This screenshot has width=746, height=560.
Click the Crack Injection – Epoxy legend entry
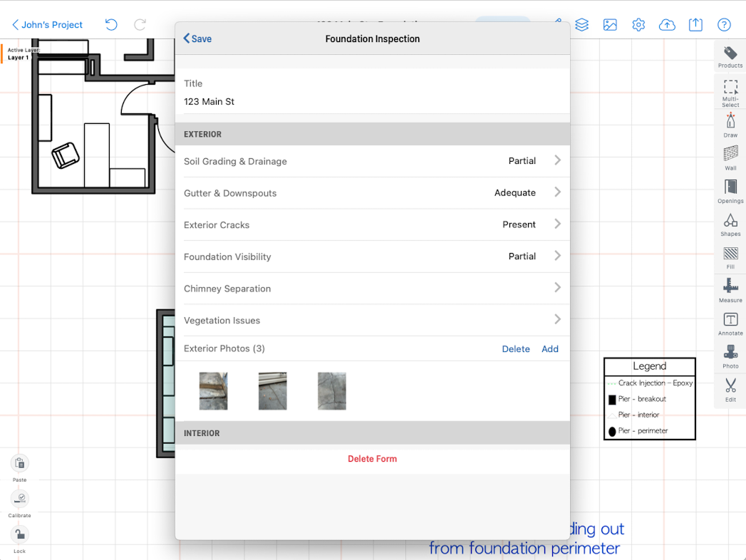(650, 383)
